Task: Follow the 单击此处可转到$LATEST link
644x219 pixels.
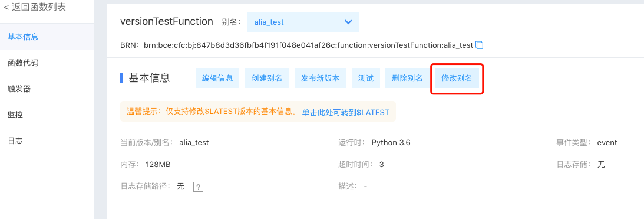Action: [345, 112]
